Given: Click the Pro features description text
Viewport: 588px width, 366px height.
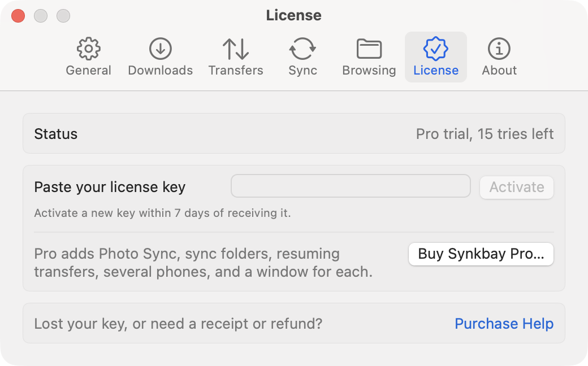Looking at the screenshot, I should click(x=203, y=263).
